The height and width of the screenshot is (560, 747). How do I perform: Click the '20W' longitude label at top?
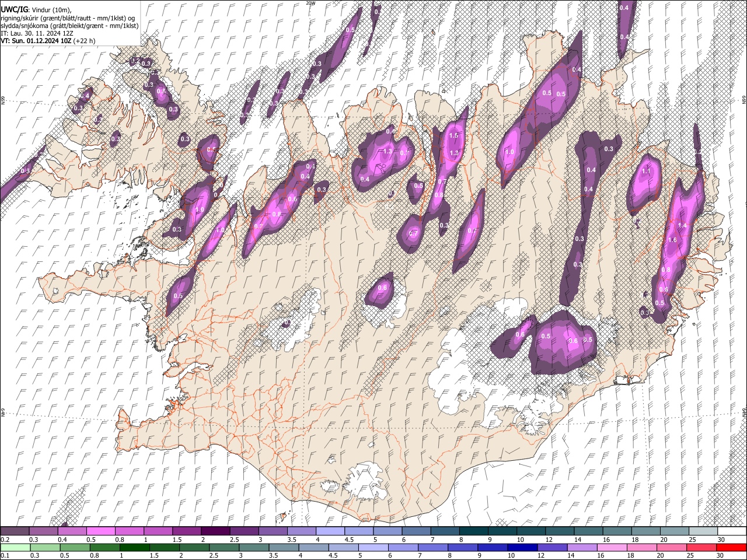(x=310, y=3)
